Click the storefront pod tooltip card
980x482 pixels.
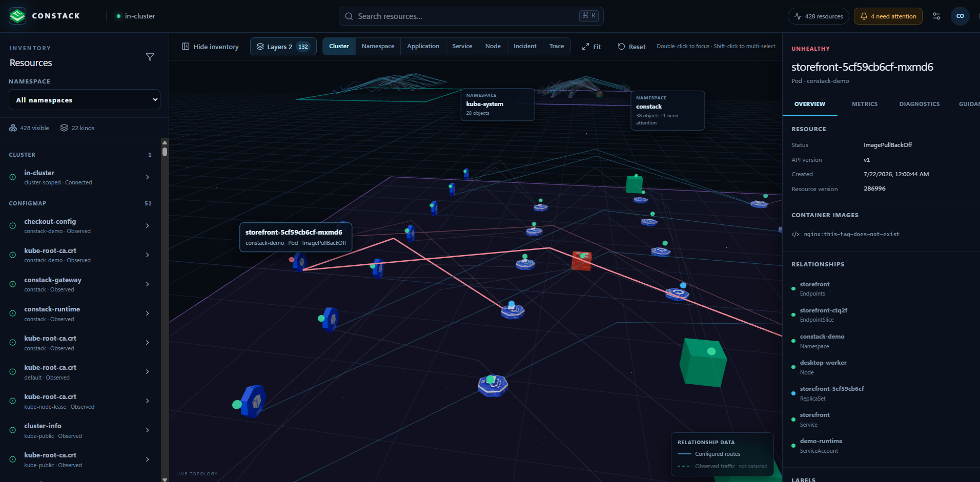tap(296, 237)
